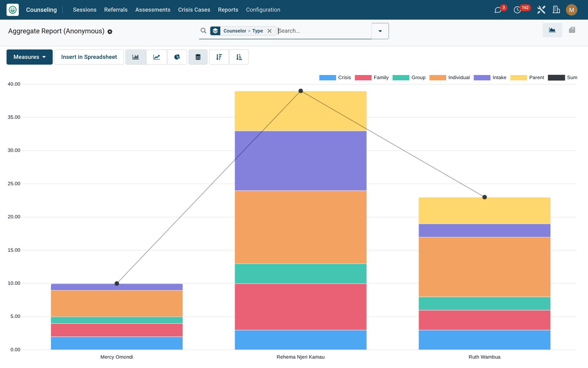588x368 pixels.
Task: Toggle stacked bars icon
Action: pos(198,57)
